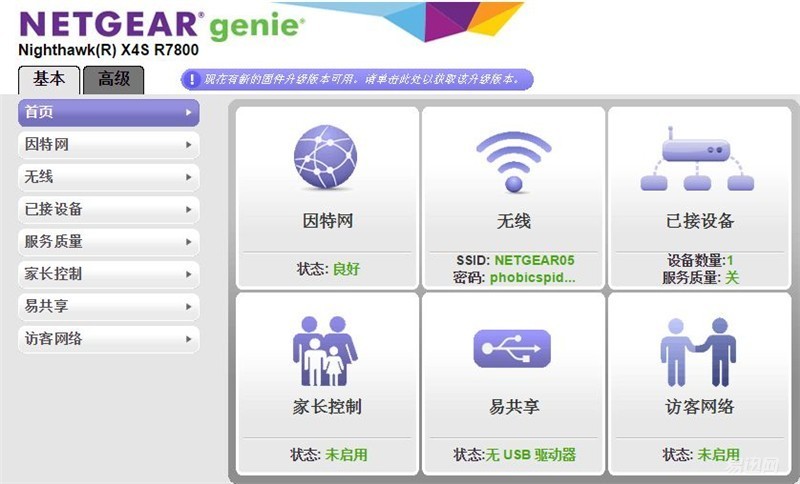
Task: Click the SSID value NETGEAR05
Action: coord(534,260)
